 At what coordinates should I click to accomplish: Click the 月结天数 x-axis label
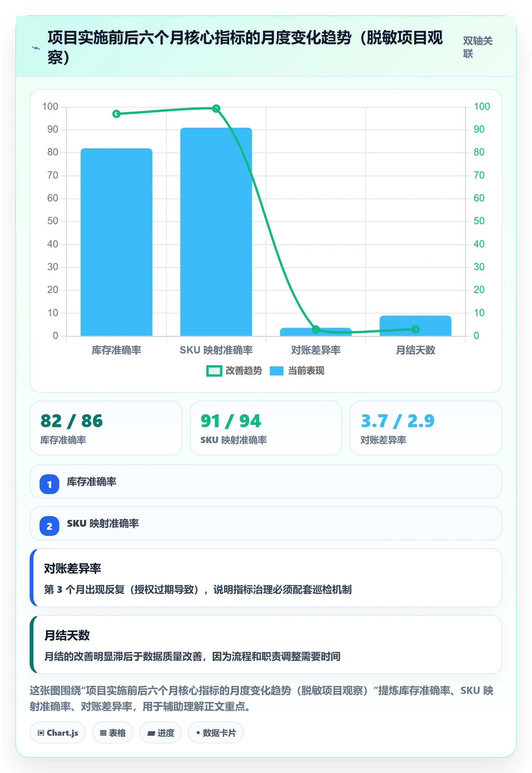[x=415, y=350]
